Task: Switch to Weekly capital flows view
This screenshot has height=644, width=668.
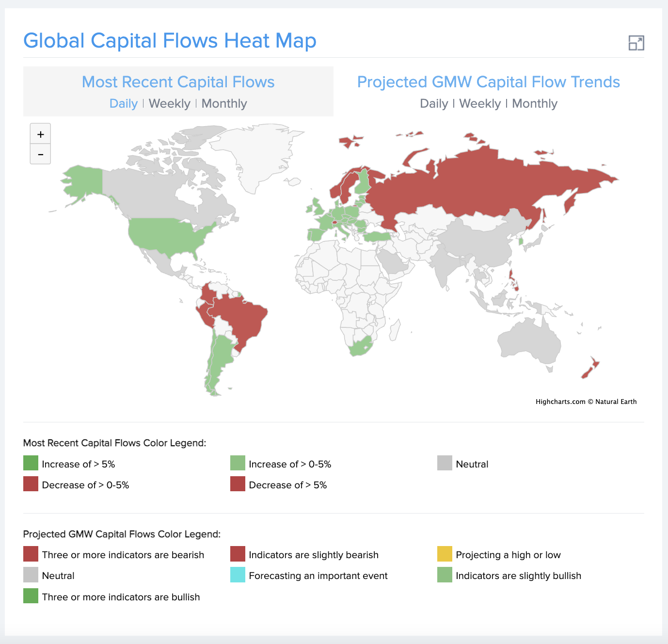Action: (x=169, y=103)
